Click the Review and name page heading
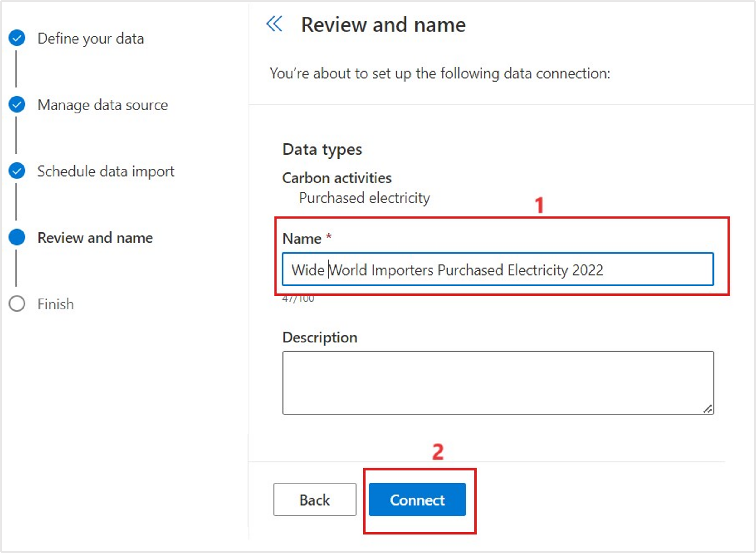Screen dimensions: 756x553 [383, 25]
